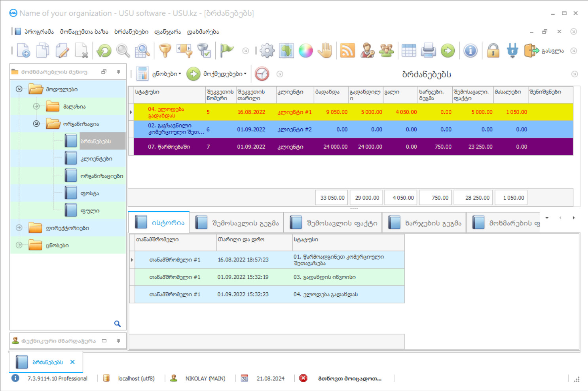
Task: Click the printer icon in toolbar
Action: click(428, 51)
